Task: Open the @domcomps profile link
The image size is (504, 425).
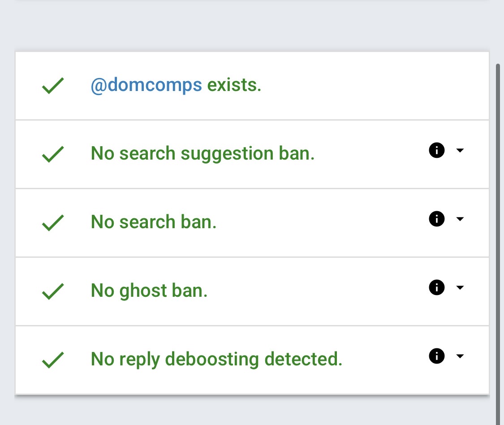Action: pyautogui.click(x=146, y=86)
